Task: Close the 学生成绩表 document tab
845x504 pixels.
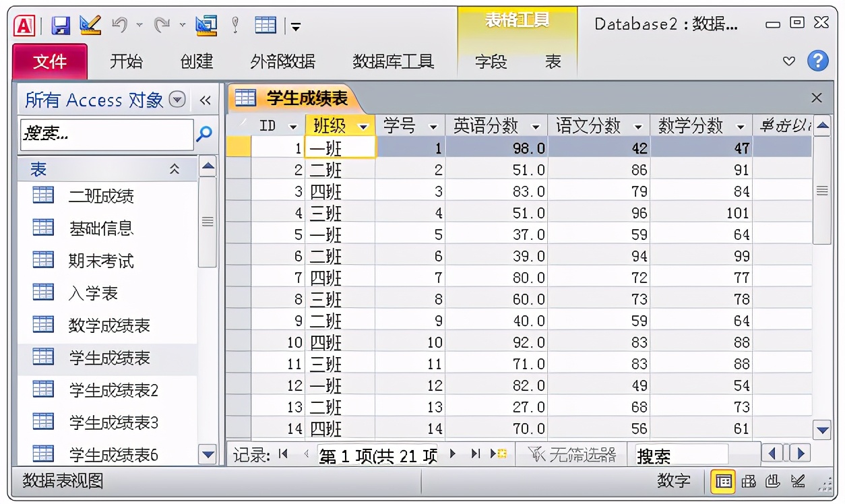Action: click(x=817, y=98)
